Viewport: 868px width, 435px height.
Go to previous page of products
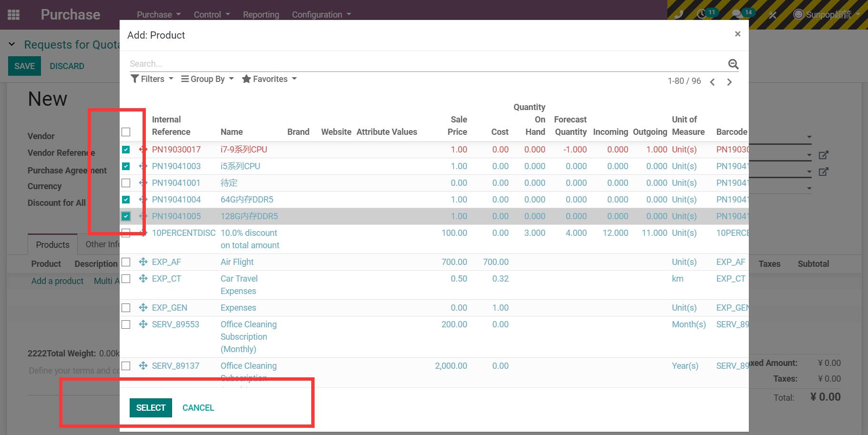tap(712, 82)
